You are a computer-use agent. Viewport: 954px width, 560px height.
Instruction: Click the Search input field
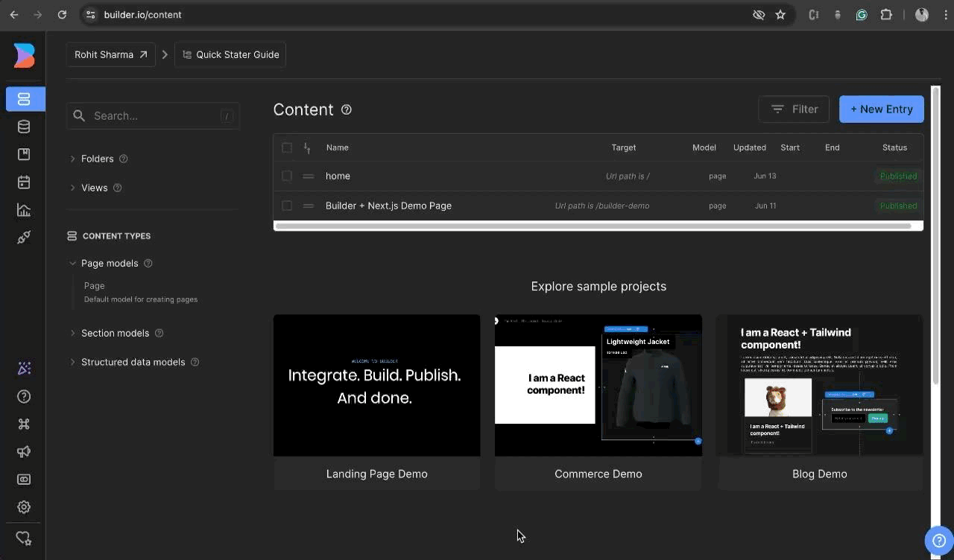[x=153, y=116]
